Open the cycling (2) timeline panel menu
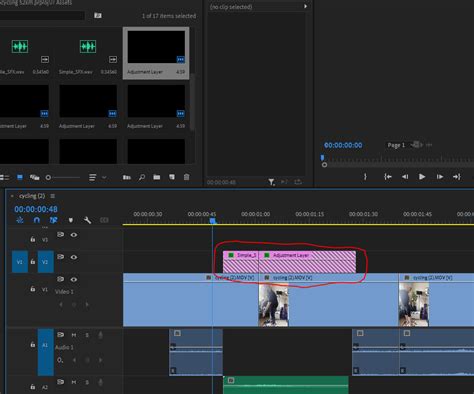The width and height of the screenshot is (474, 394). 53,196
